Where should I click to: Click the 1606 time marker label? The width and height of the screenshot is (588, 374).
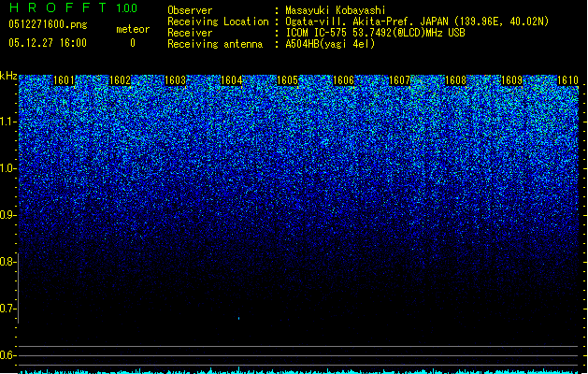coord(343,80)
